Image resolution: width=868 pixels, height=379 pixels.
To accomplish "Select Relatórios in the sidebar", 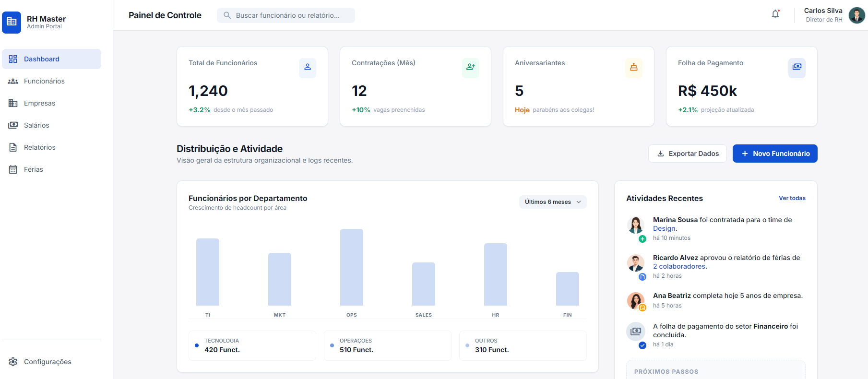I will tap(39, 147).
